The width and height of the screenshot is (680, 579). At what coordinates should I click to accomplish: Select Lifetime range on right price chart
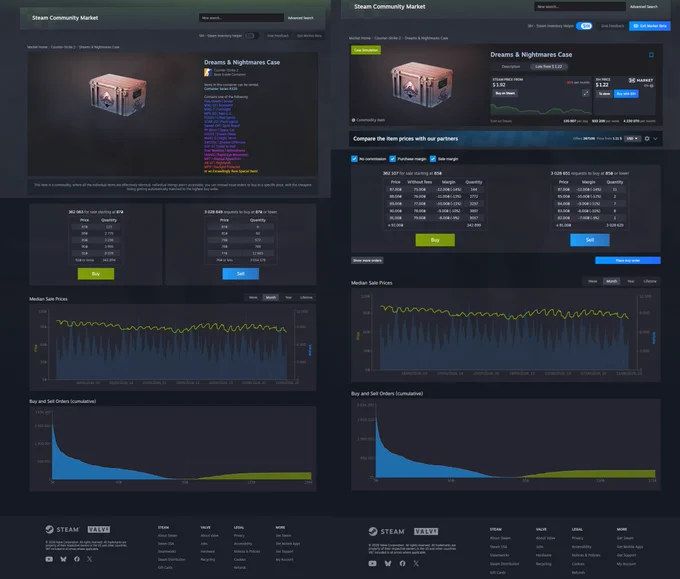click(x=650, y=281)
